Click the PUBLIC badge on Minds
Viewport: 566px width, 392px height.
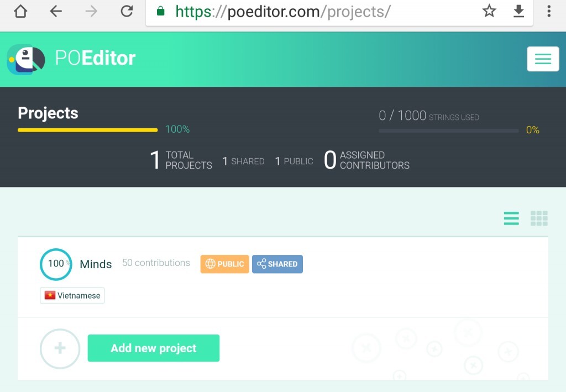224,264
